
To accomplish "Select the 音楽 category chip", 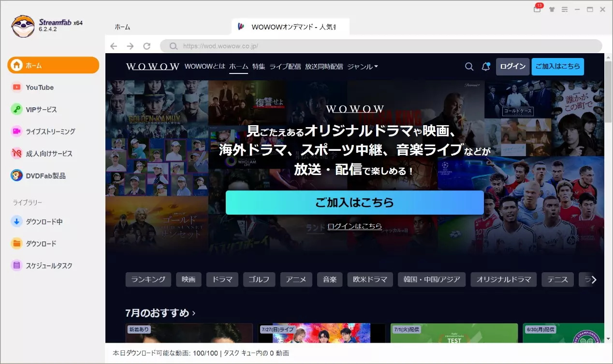I will point(330,279).
